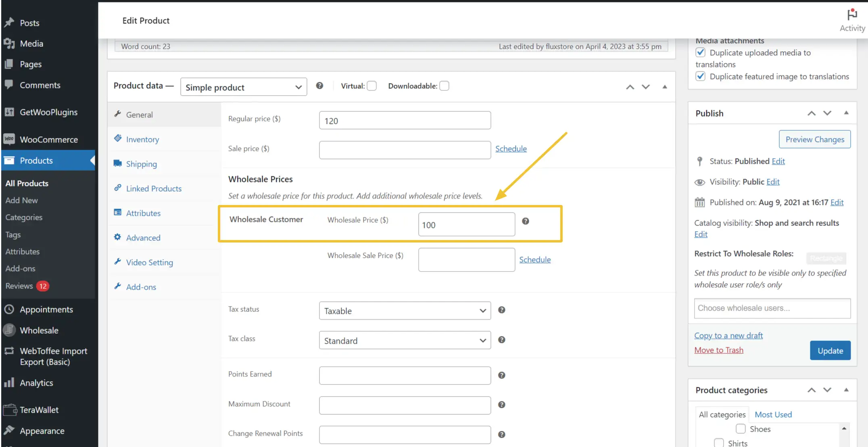868x447 pixels.
Task: Switch to the Inventory tab
Action: click(142, 139)
